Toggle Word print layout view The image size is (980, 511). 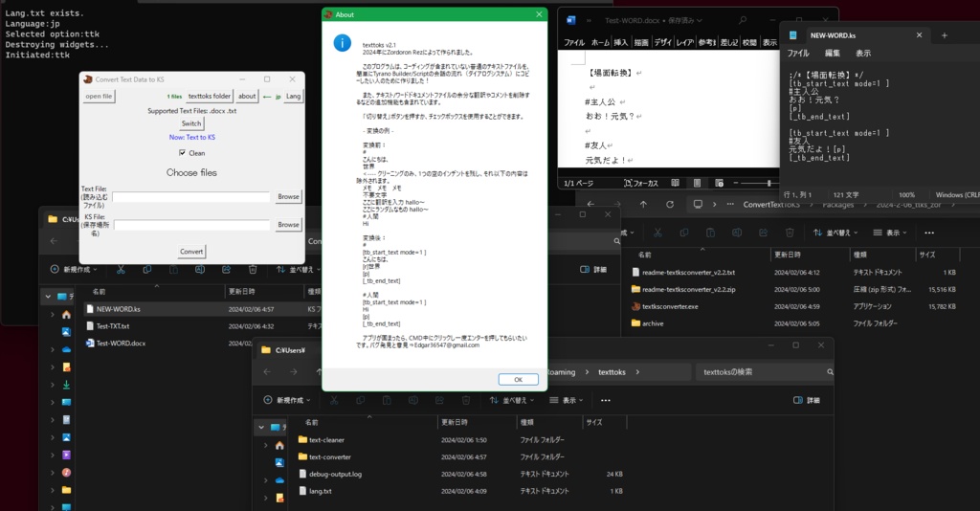point(697,183)
